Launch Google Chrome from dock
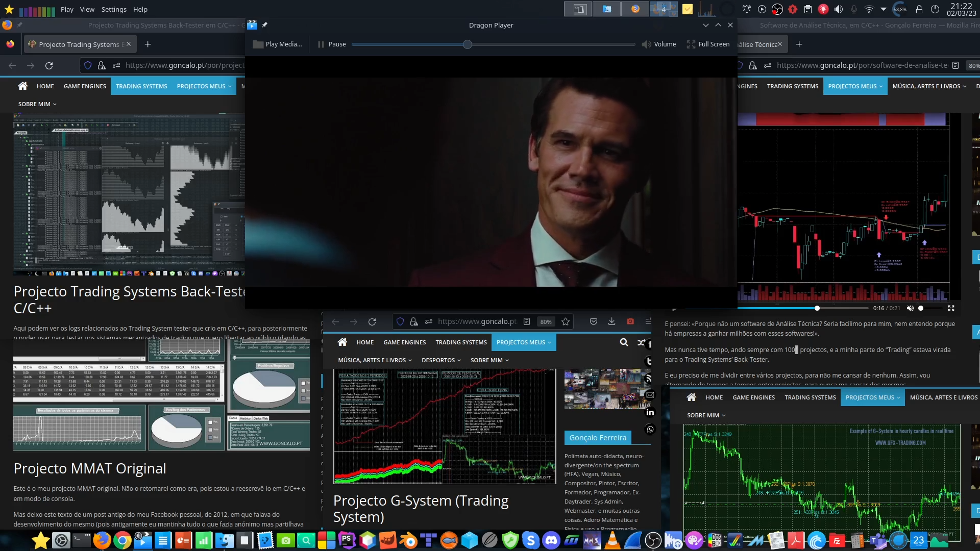This screenshot has width=980, height=551. 122,540
